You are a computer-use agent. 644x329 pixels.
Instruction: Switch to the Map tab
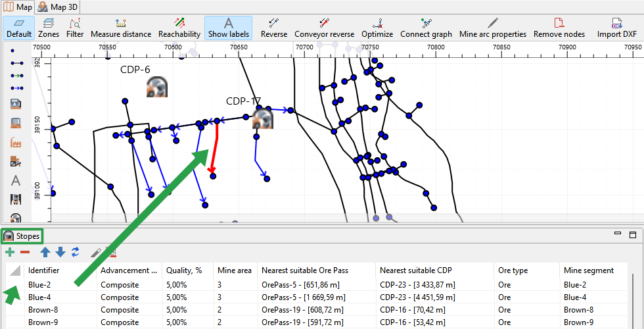click(x=18, y=7)
